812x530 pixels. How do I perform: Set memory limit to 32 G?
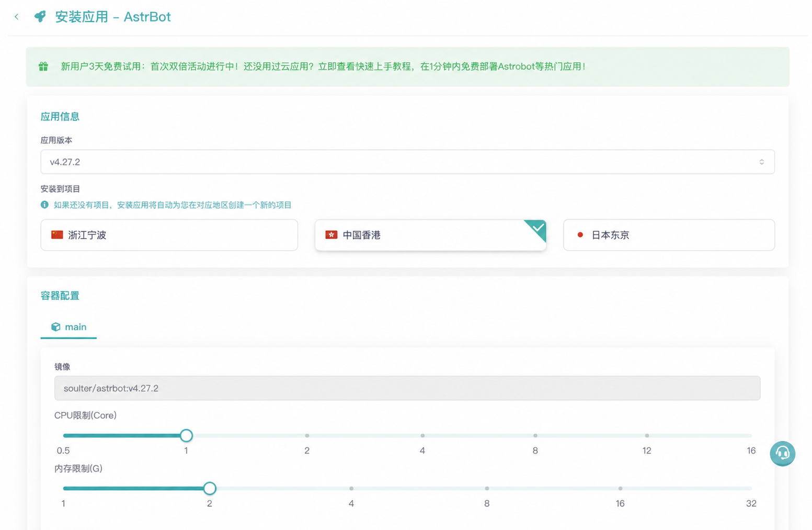point(751,488)
